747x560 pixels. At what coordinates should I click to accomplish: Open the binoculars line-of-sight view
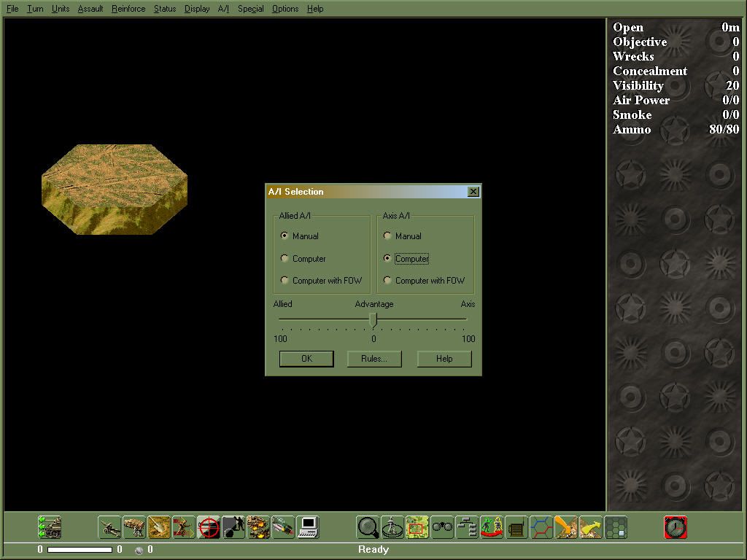click(x=441, y=526)
